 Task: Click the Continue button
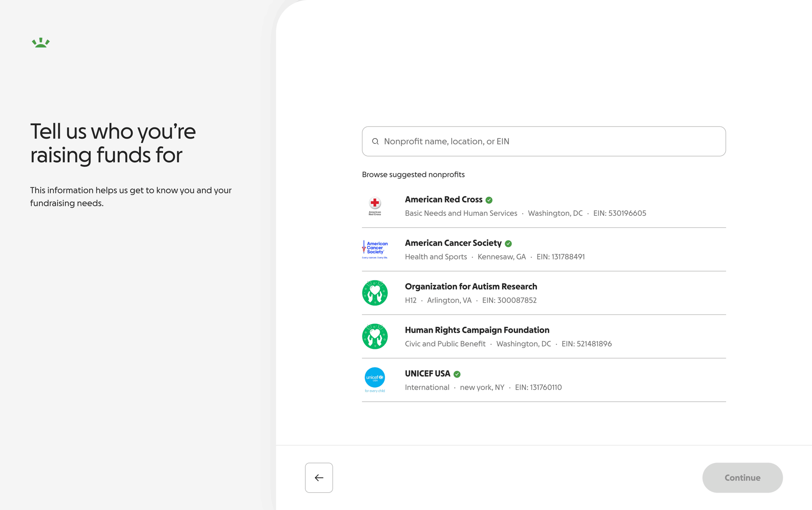tap(742, 477)
